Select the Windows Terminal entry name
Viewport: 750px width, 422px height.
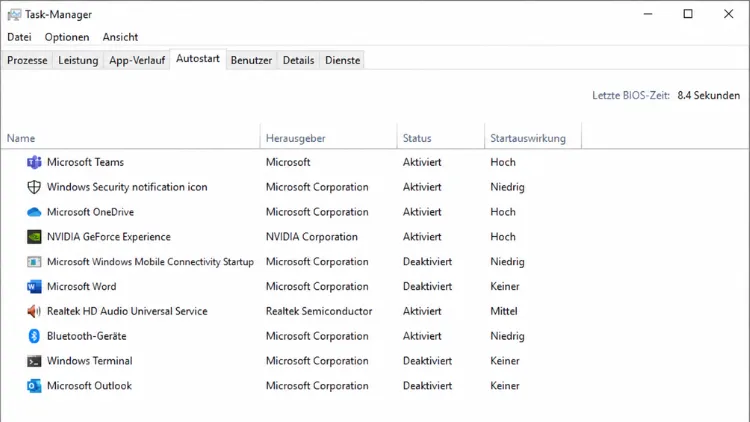click(x=89, y=361)
